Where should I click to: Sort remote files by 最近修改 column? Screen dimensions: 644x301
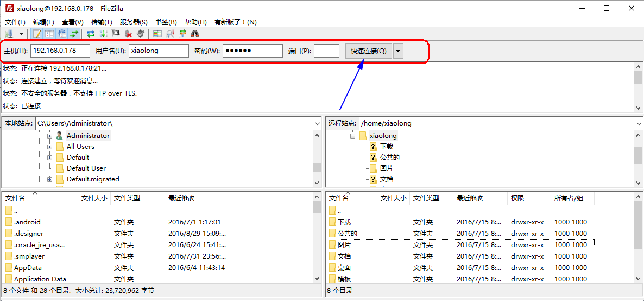tap(479, 198)
